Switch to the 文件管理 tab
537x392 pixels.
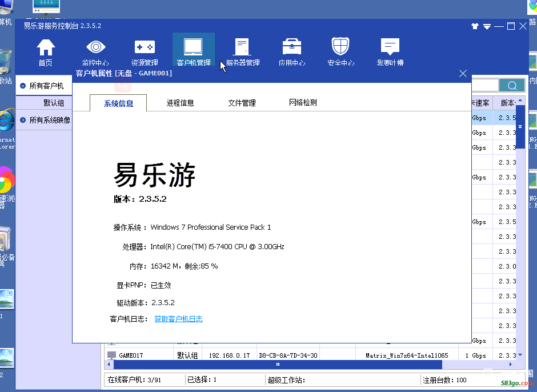[242, 103]
